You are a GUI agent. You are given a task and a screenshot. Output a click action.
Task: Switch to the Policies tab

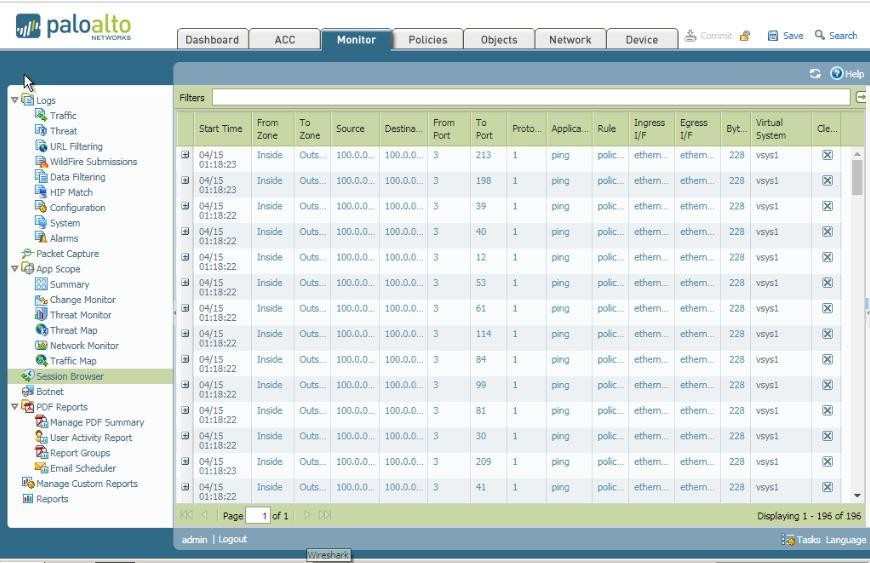427,40
